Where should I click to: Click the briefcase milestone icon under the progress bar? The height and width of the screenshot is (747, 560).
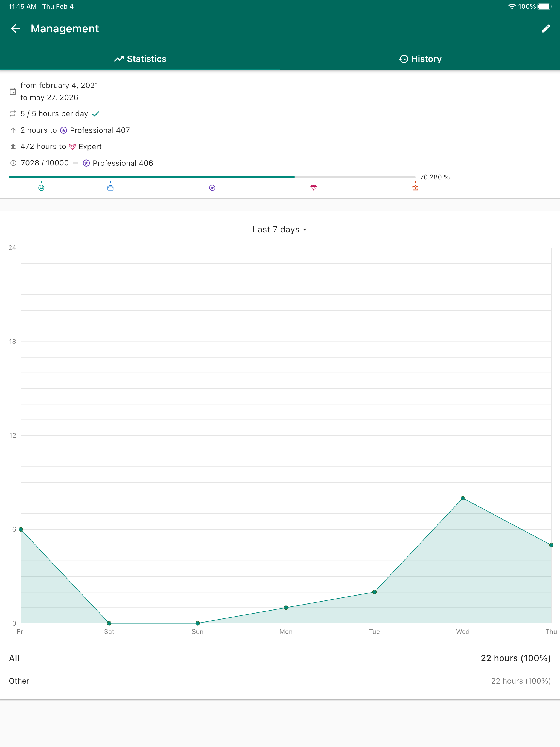point(110,188)
